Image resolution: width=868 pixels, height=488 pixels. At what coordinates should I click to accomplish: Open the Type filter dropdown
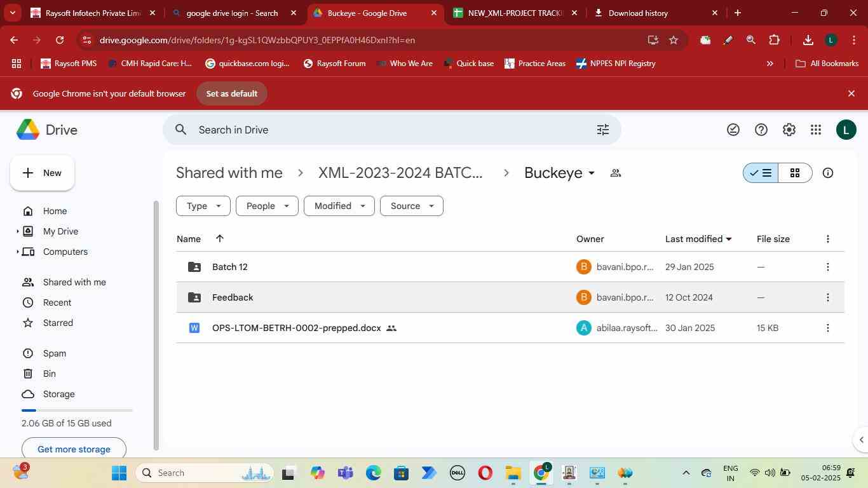pyautogui.click(x=203, y=206)
